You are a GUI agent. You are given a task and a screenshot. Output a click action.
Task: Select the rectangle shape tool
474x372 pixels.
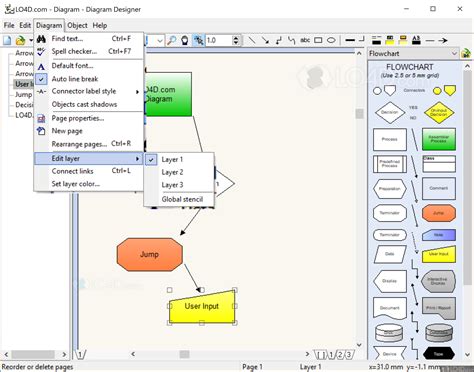[318, 40]
